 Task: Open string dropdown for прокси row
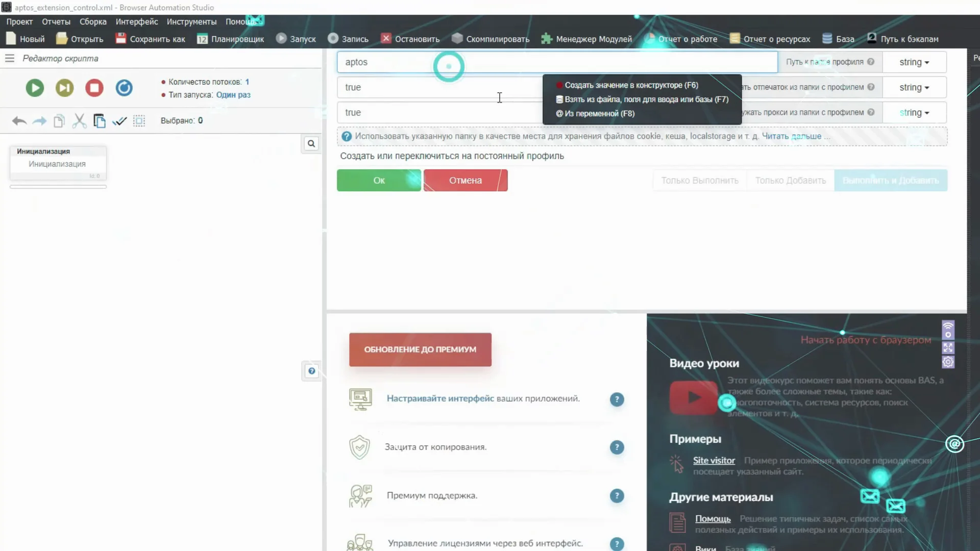[x=914, y=113]
